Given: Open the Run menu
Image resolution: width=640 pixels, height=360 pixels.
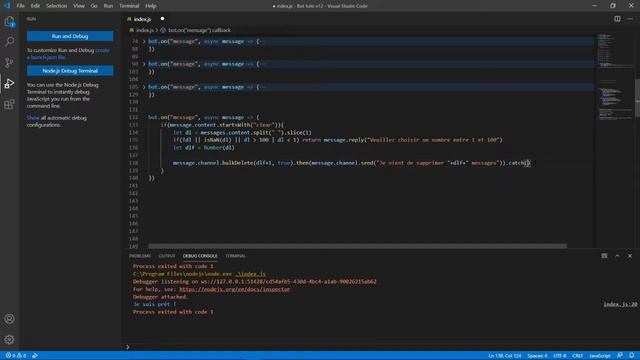Looking at the screenshot, I should coord(108,6).
